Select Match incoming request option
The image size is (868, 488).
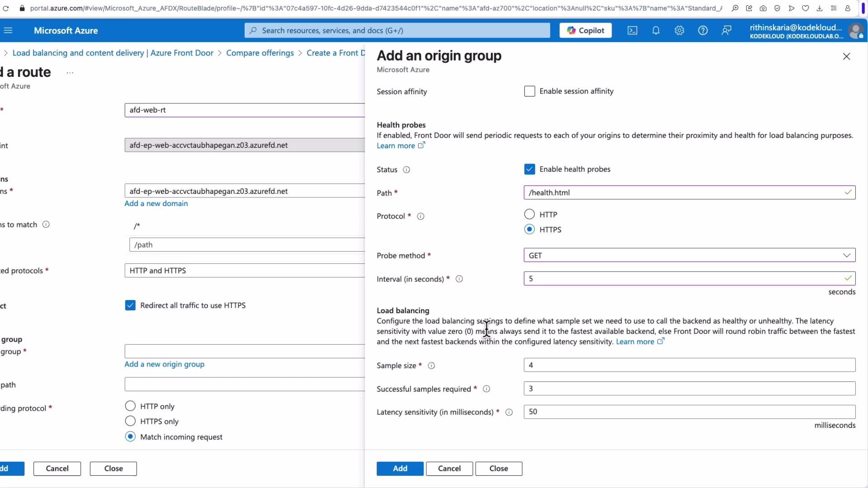[x=130, y=436]
